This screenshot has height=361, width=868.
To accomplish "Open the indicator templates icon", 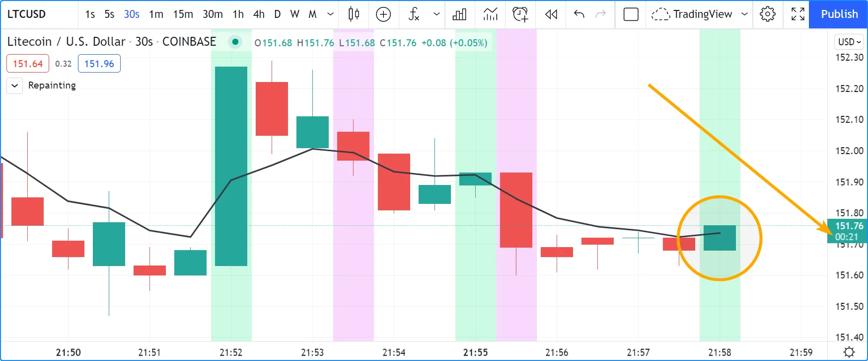I will coord(490,14).
